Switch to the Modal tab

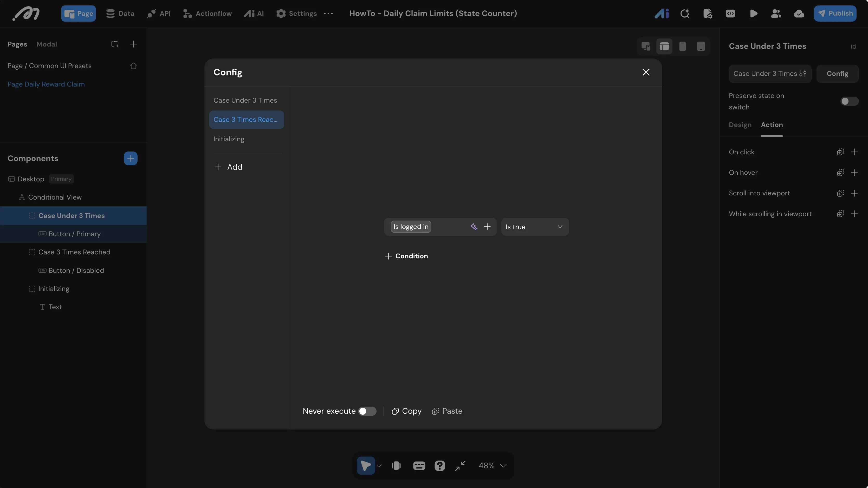[x=47, y=44]
